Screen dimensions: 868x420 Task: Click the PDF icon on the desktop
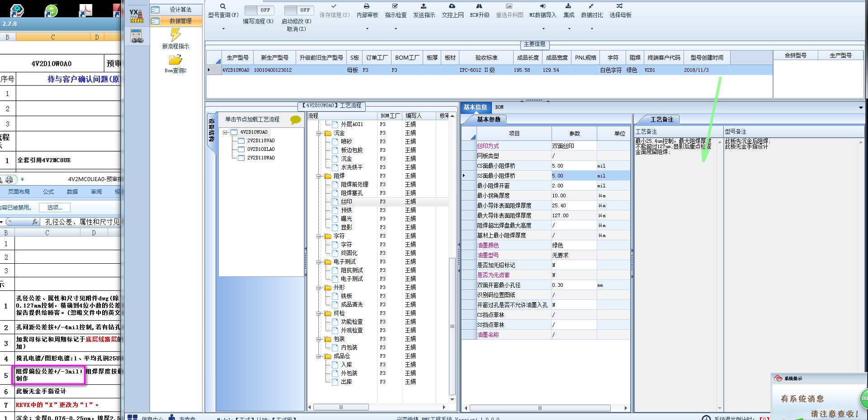[x=85, y=10]
